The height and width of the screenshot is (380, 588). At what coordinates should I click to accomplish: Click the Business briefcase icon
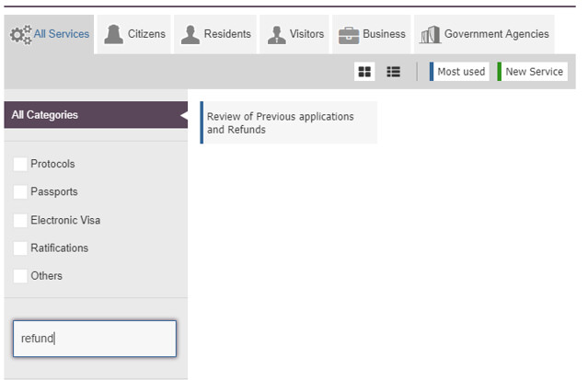coord(349,35)
